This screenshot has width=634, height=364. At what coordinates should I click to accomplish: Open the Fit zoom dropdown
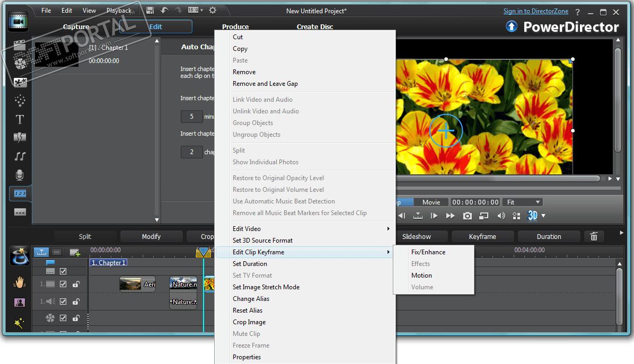523,202
